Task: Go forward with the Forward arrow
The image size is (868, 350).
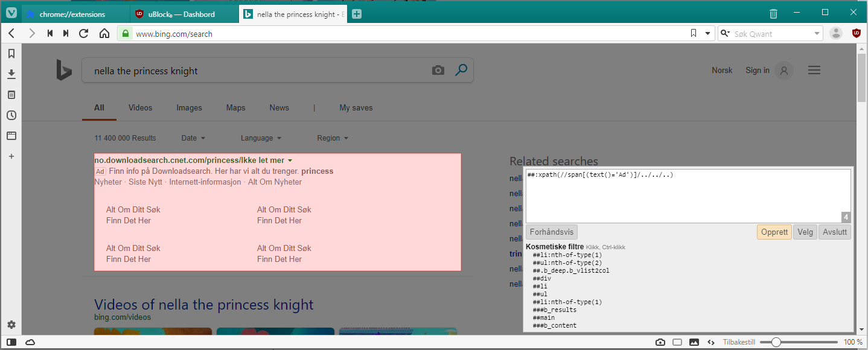Action: point(32,33)
